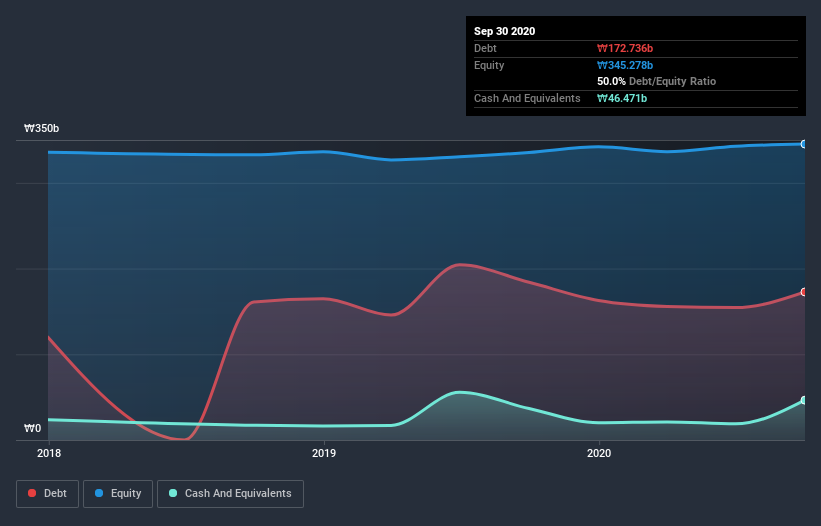This screenshot has height=526, width=821.
Task: Click the 2020 x-axis label
Action: pos(598,453)
